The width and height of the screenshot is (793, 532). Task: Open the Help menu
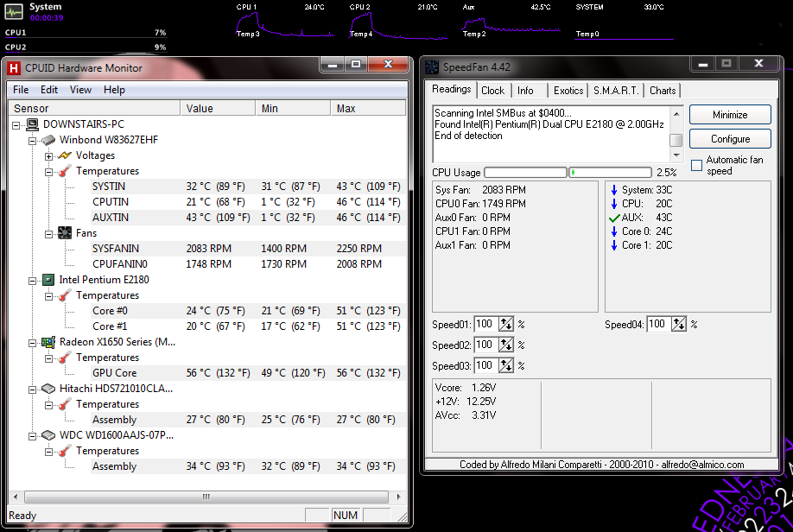(x=114, y=90)
